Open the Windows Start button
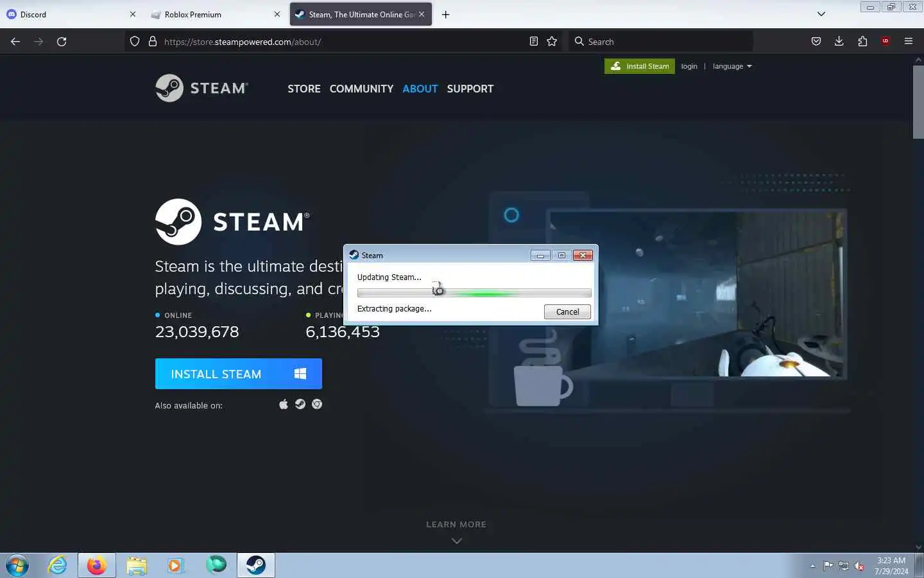Screen dimensions: 924x578 click(x=17, y=566)
